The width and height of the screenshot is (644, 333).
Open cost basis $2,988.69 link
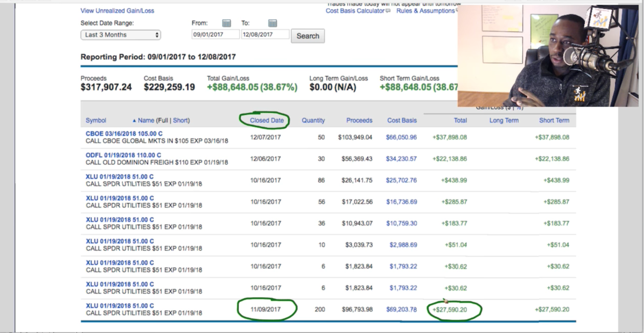point(403,245)
